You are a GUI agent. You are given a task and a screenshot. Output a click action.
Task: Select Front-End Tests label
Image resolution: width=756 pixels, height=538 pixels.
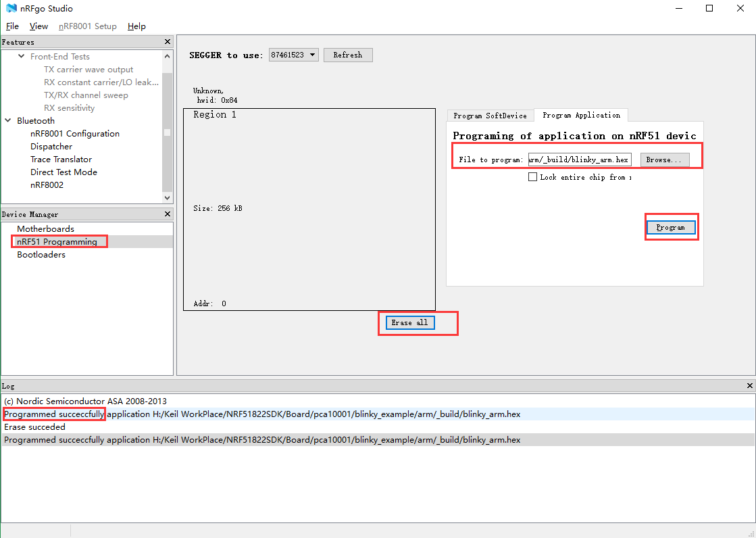coord(59,57)
